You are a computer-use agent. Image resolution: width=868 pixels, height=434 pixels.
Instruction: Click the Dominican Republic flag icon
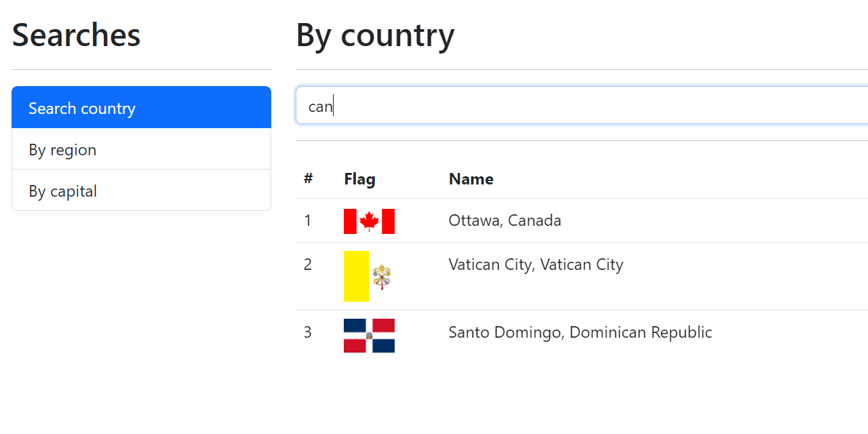pos(369,336)
